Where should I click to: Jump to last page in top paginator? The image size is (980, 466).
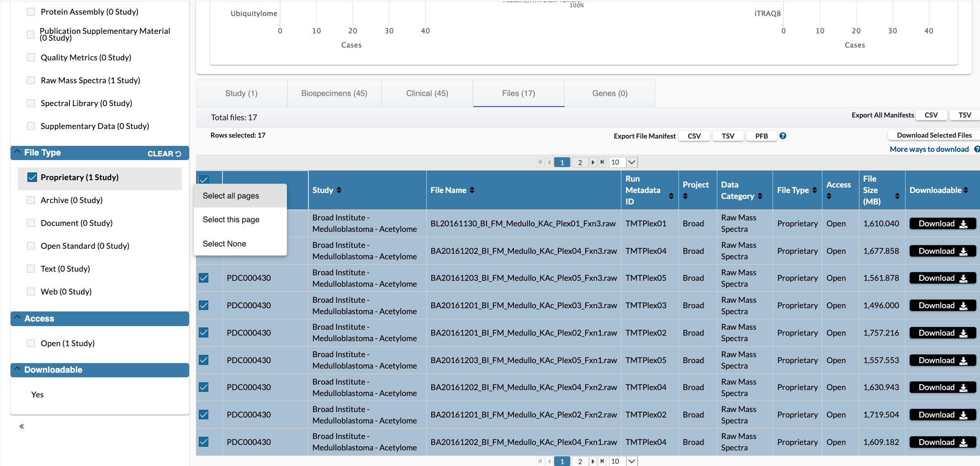click(602, 162)
